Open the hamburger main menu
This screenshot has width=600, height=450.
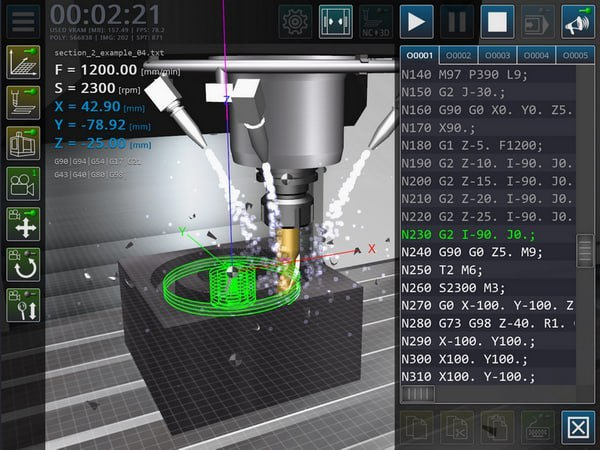pyautogui.click(x=23, y=21)
